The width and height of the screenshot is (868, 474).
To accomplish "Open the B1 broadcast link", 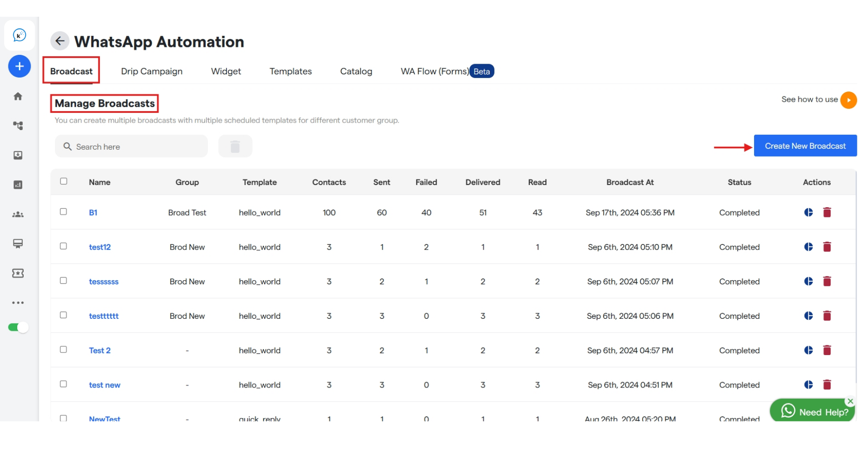I will (x=93, y=212).
